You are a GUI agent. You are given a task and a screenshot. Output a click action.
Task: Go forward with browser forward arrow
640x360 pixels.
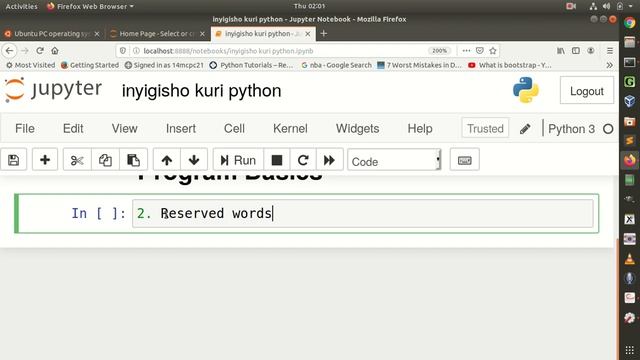pos(24,51)
